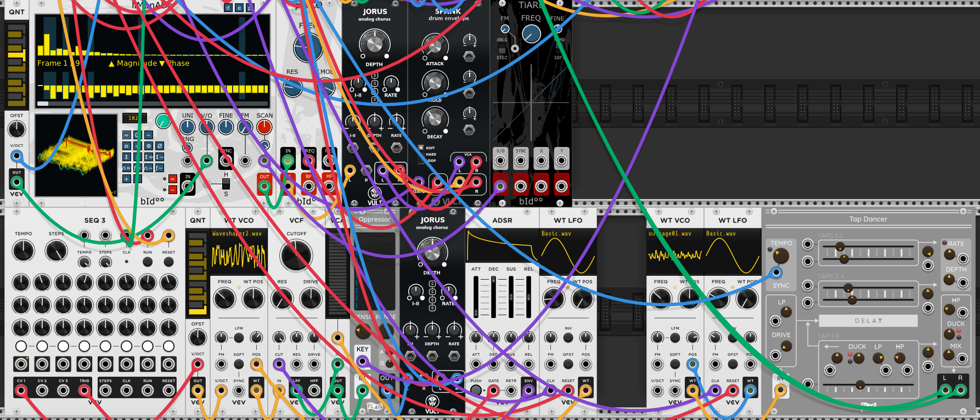Click the DELAY label on Tap Dancer
The height and width of the screenshot is (420, 980).
[x=868, y=321]
